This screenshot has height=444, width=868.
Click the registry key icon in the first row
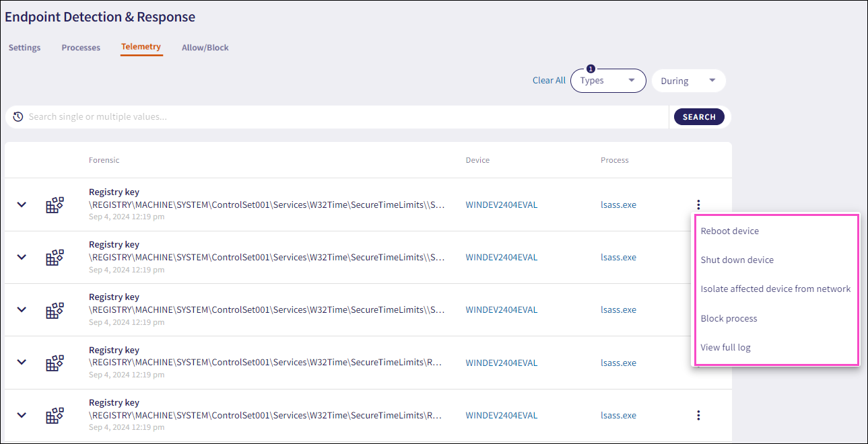[x=55, y=205]
